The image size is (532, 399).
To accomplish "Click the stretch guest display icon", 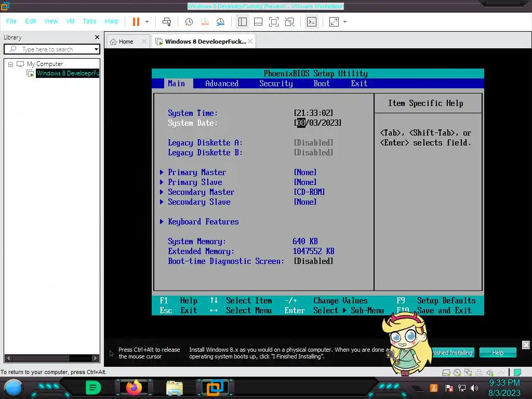I will tap(334, 22).
